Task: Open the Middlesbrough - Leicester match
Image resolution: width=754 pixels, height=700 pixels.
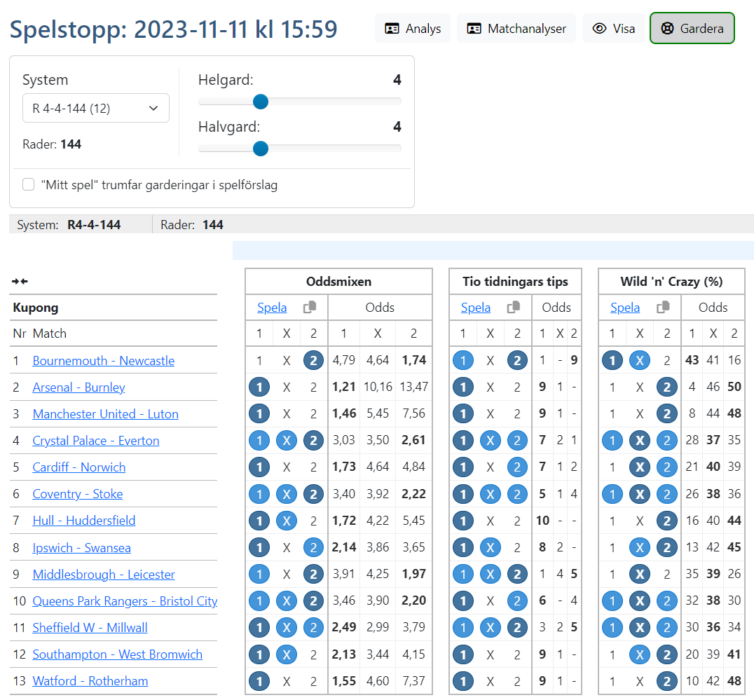Action: coord(104,575)
